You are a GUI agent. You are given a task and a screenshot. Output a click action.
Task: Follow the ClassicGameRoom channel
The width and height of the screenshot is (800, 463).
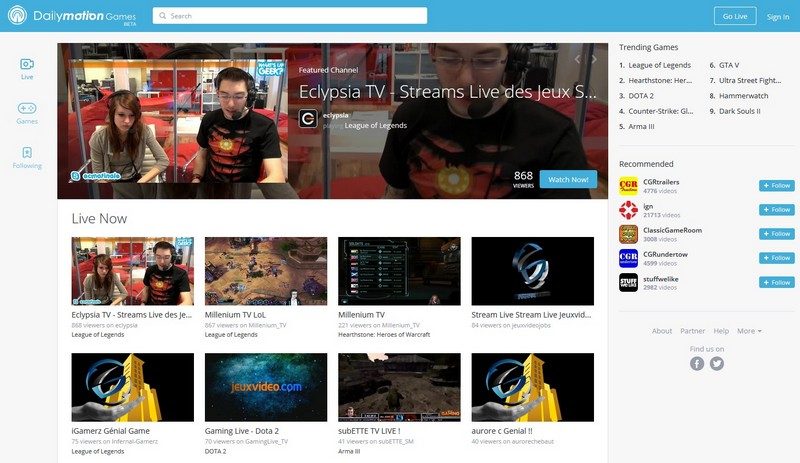777,234
